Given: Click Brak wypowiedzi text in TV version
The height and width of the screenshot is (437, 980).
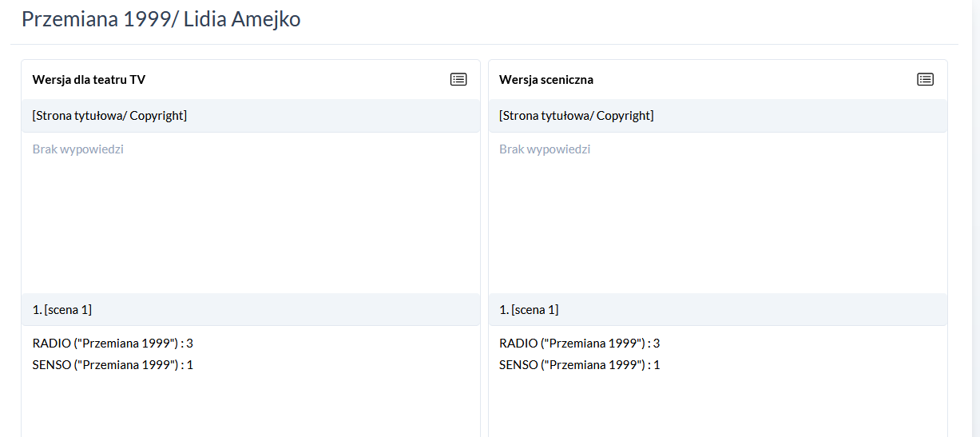Looking at the screenshot, I should (78, 149).
